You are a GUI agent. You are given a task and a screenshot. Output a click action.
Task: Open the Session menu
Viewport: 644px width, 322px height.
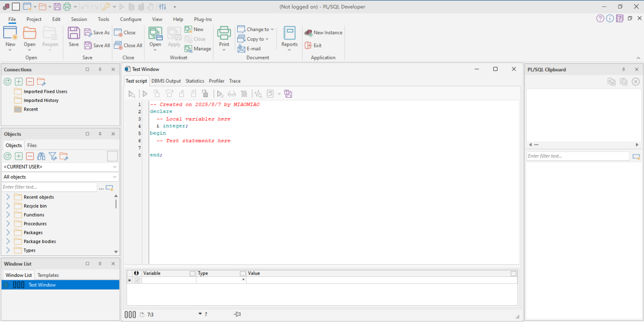point(79,19)
